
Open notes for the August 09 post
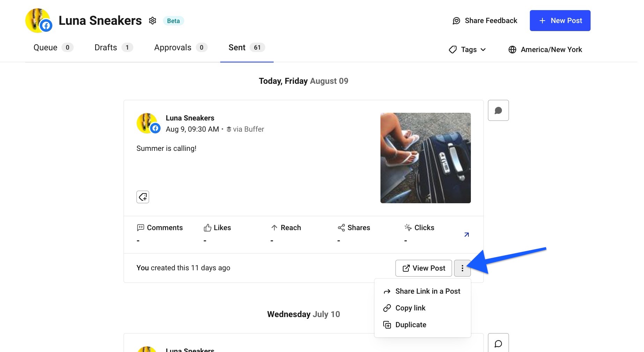[498, 110]
